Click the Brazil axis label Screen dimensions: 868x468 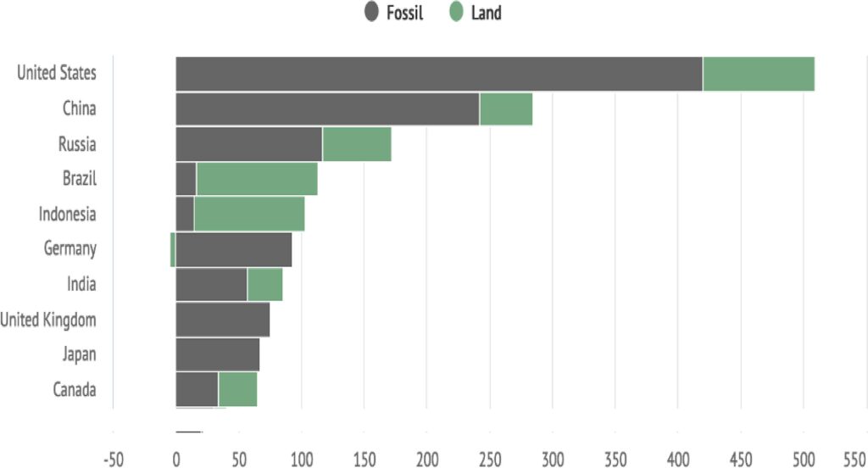(x=80, y=179)
